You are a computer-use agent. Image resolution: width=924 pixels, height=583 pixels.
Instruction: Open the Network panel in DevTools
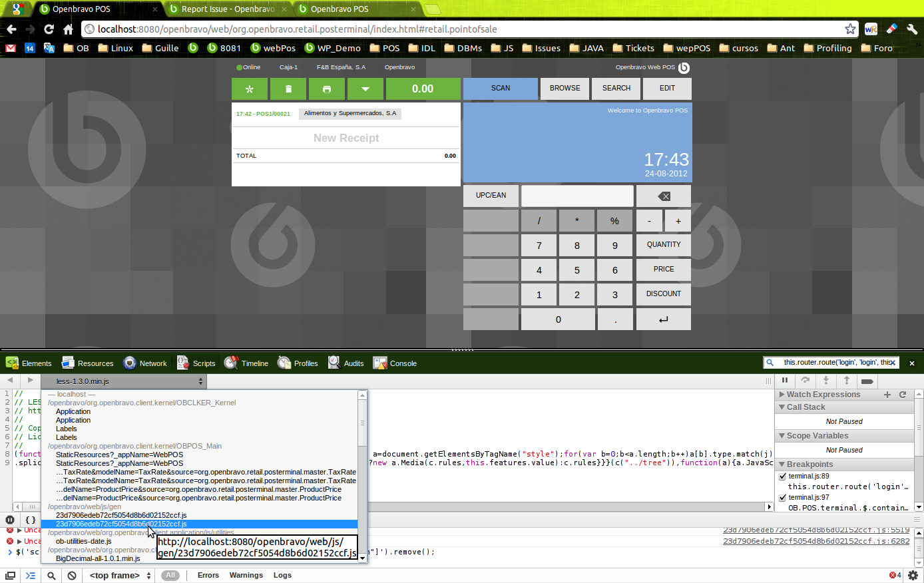tap(144, 363)
